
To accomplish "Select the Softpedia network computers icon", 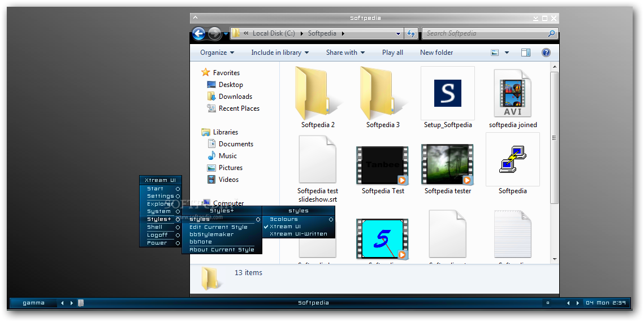I will (x=513, y=159).
